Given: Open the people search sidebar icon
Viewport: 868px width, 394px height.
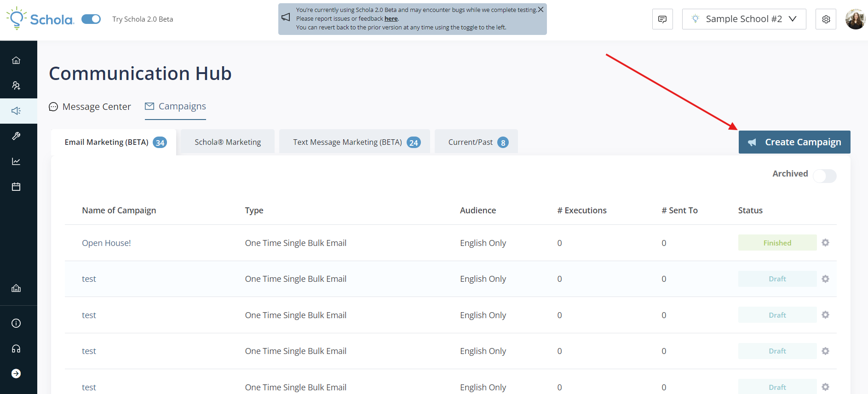Looking at the screenshot, I should (16, 86).
